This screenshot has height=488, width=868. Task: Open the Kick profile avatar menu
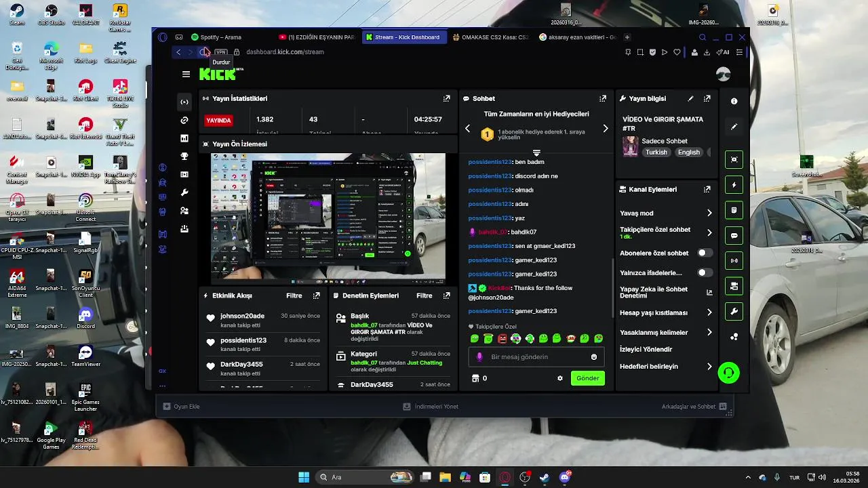[724, 74]
